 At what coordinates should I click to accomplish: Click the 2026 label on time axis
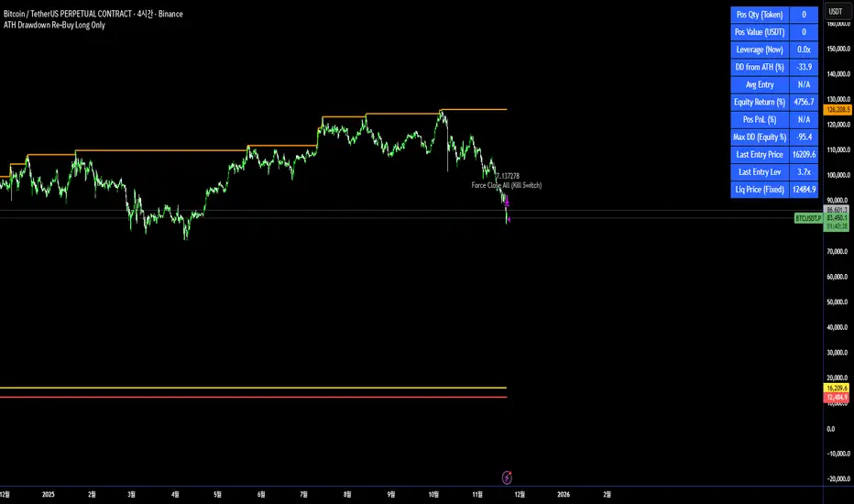[564, 494]
